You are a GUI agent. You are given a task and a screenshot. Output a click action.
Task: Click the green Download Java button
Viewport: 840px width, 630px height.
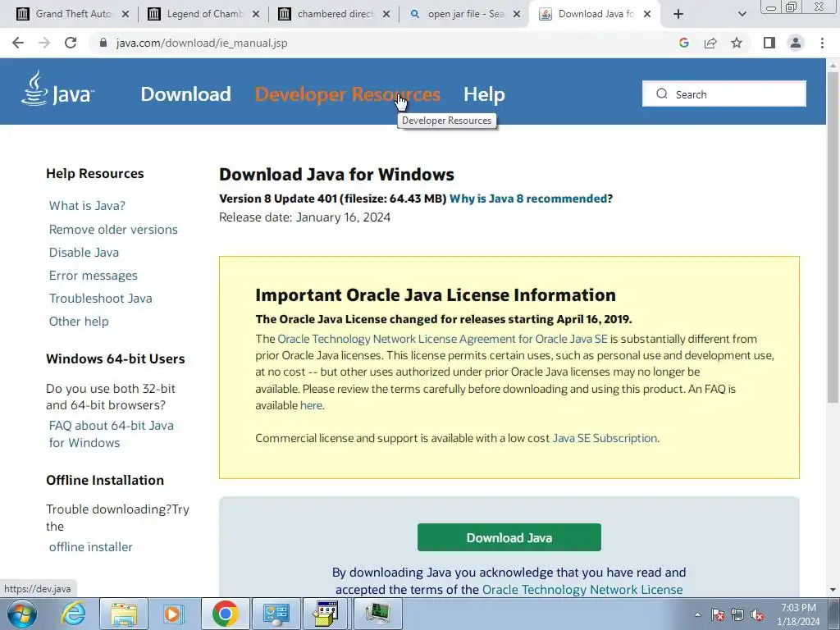pyautogui.click(x=509, y=537)
